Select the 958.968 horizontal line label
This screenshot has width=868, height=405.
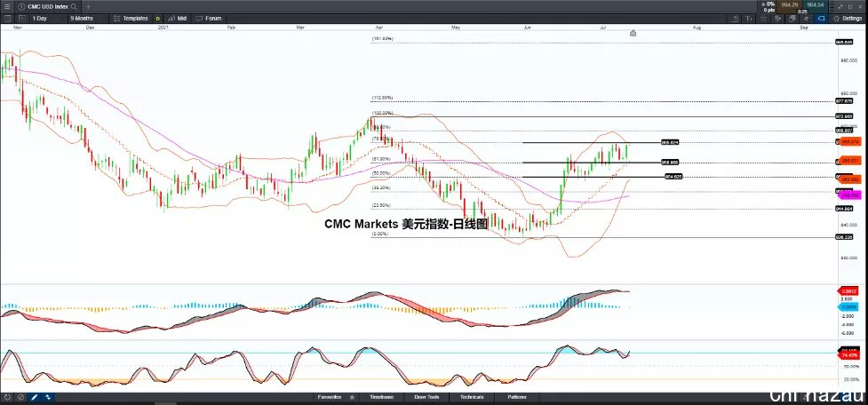(670, 163)
